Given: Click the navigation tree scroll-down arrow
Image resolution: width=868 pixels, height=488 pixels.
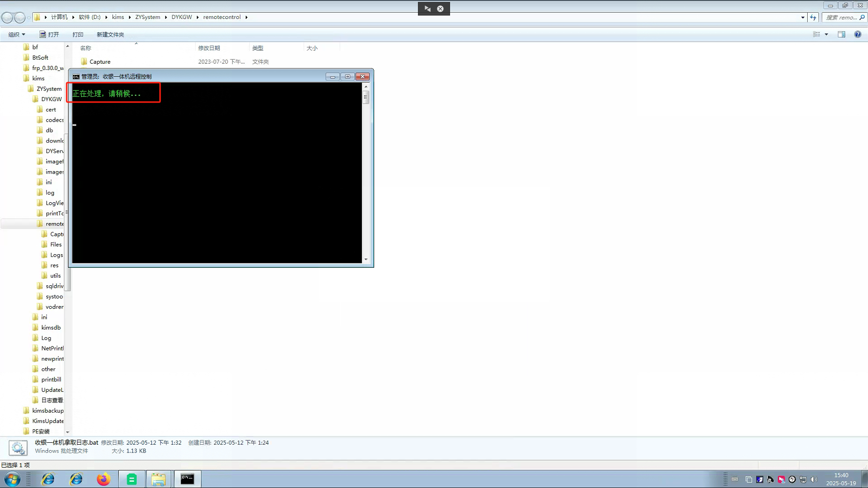Looking at the screenshot, I should (67, 432).
